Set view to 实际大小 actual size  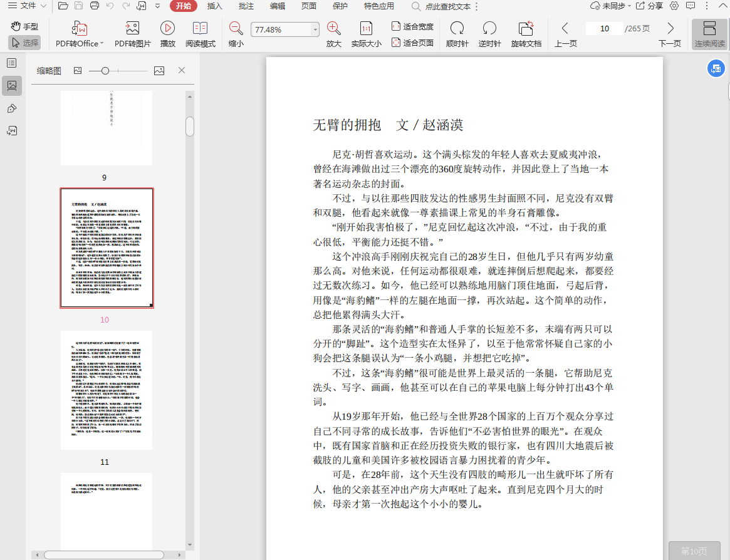(367, 34)
